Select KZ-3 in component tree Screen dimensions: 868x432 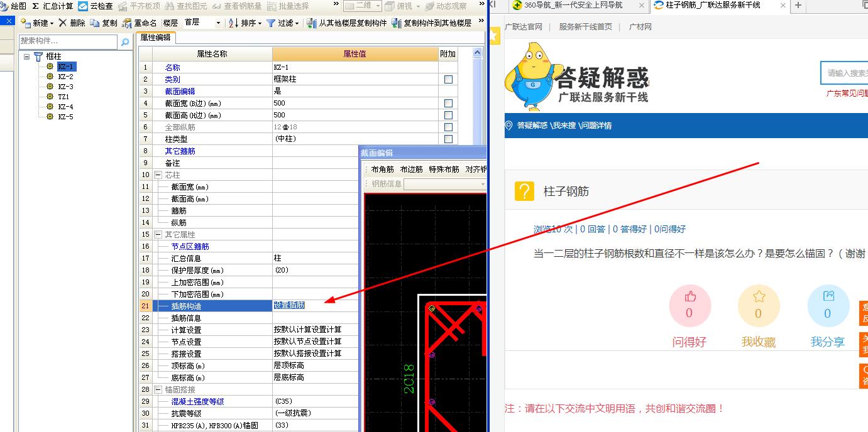point(65,87)
